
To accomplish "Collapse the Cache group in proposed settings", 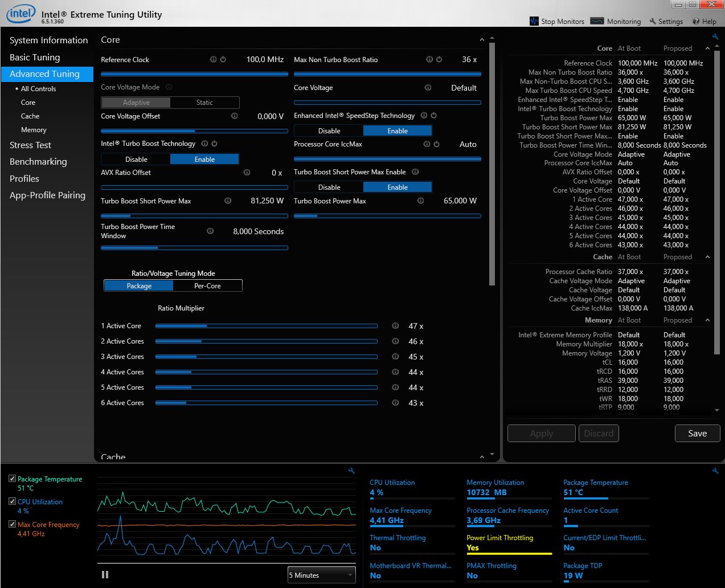I will [707, 257].
